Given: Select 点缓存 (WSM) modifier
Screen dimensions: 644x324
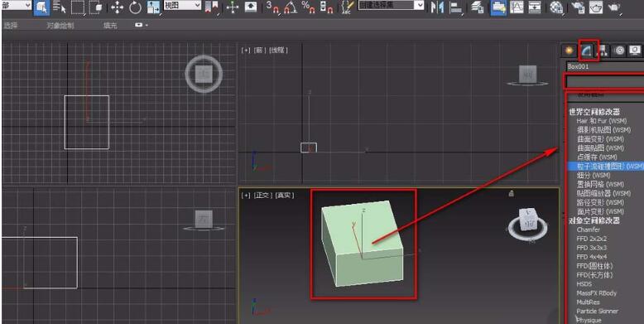Looking at the screenshot, I should [x=597, y=157].
